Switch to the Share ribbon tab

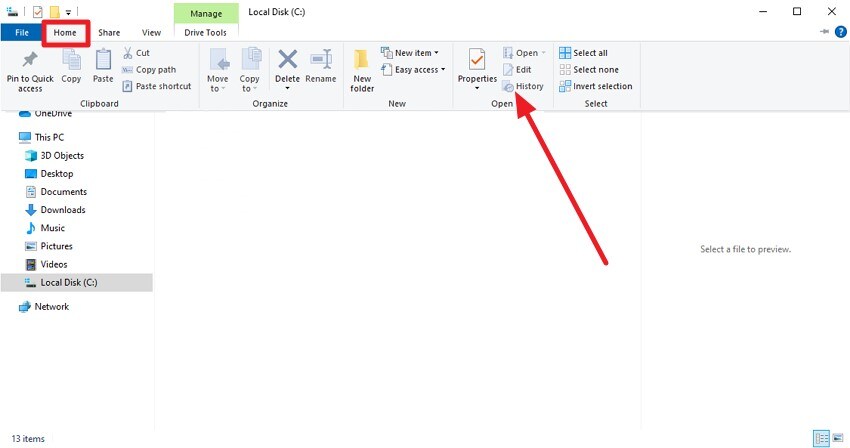tap(109, 33)
